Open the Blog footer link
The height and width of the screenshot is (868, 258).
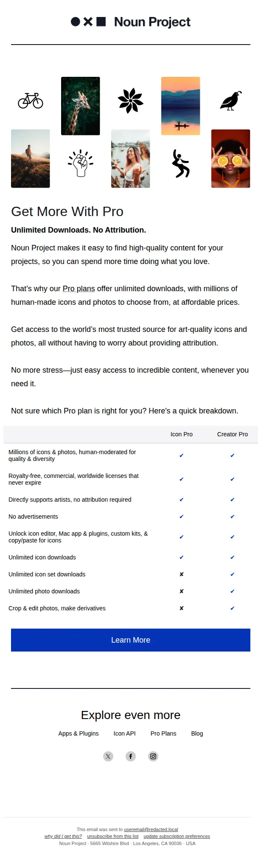(197, 733)
